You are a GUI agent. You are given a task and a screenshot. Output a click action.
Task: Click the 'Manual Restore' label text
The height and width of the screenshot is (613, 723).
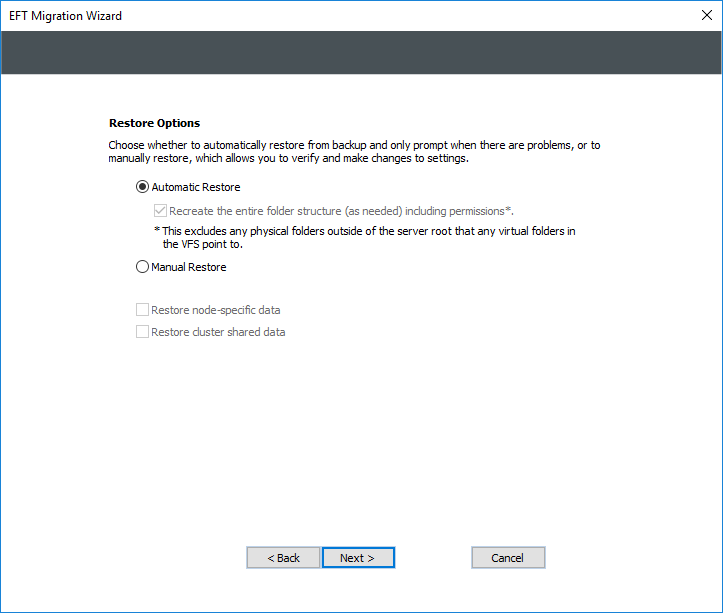click(x=189, y=267)
